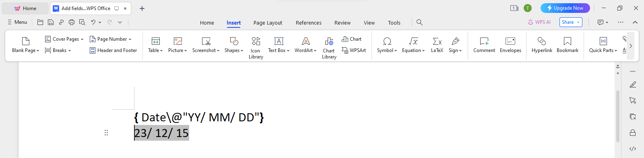Insert an Equation
The image size is (644, 158).
click(x=413, y=45)
